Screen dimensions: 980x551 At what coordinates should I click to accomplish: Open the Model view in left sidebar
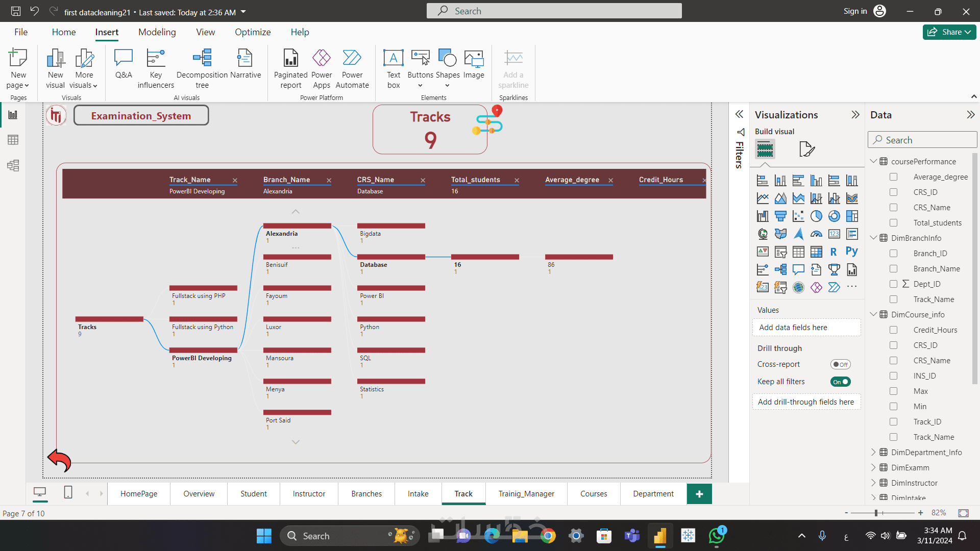(x=13, y=165)
